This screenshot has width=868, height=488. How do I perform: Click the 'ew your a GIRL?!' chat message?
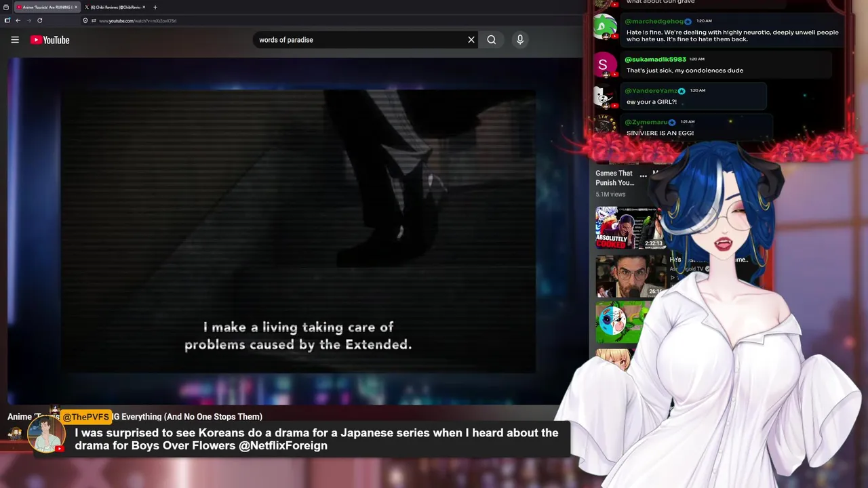pos(651,102)
